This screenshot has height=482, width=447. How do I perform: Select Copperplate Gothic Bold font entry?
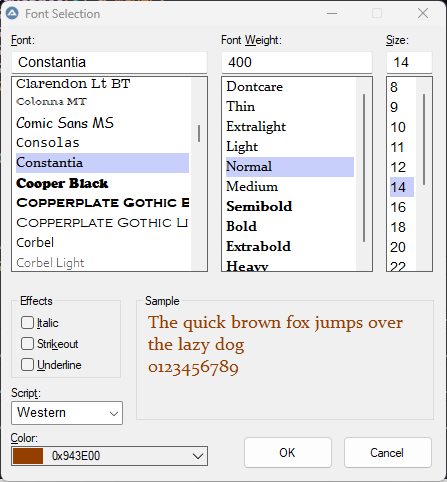coord(102,203)
